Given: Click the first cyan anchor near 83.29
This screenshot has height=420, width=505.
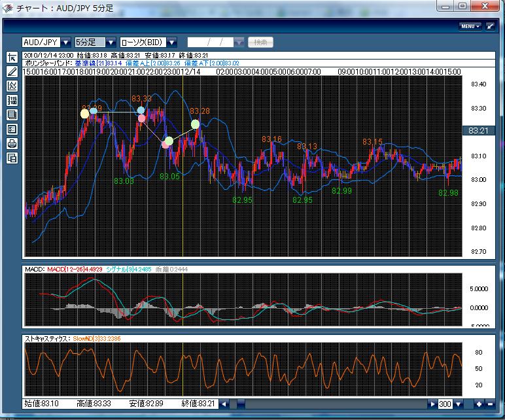Looking at the screenshot, I should point(94,111).
